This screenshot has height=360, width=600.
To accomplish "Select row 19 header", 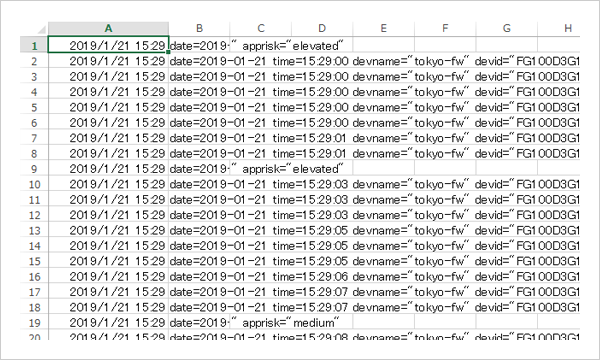I will (34, 323).
